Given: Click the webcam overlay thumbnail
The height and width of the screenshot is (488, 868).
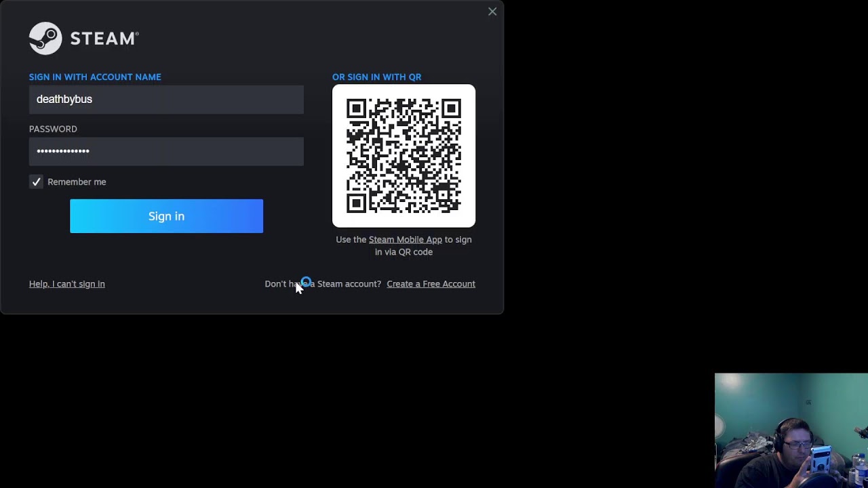Looking at the screenshot, I should [x=791, y=430].
